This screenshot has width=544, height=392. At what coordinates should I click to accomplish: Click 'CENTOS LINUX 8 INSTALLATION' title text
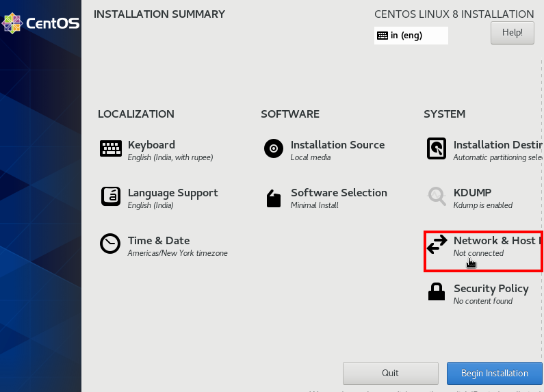point(454,14)
